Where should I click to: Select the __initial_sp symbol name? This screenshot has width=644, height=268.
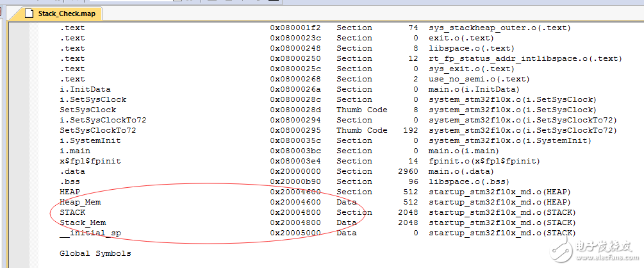90,233
